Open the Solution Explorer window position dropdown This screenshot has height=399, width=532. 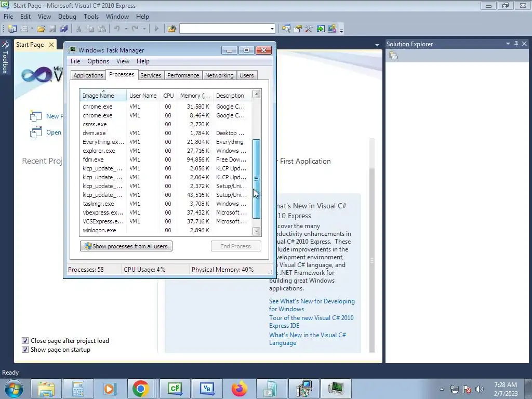pos(508,44)
